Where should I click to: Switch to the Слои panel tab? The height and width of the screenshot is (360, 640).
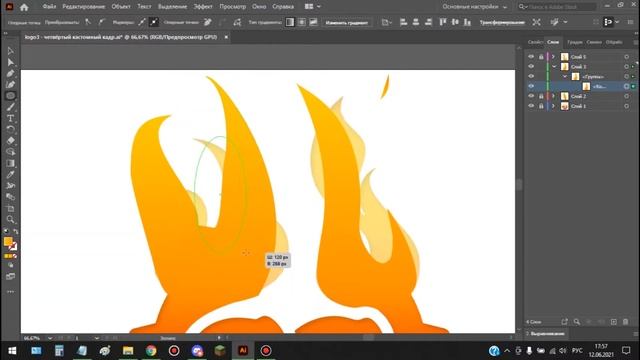[x=553, y=42]
